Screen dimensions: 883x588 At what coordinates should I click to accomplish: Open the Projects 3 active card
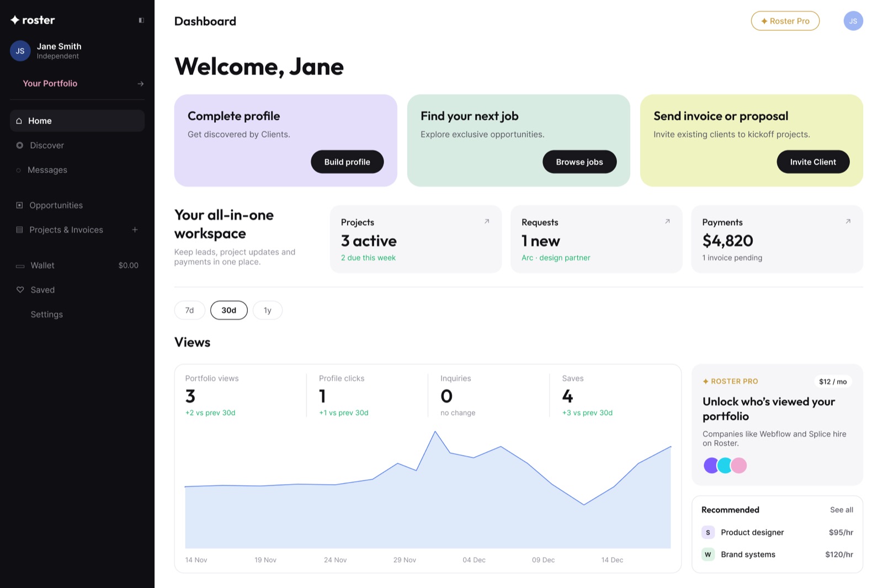pos(416,239)
